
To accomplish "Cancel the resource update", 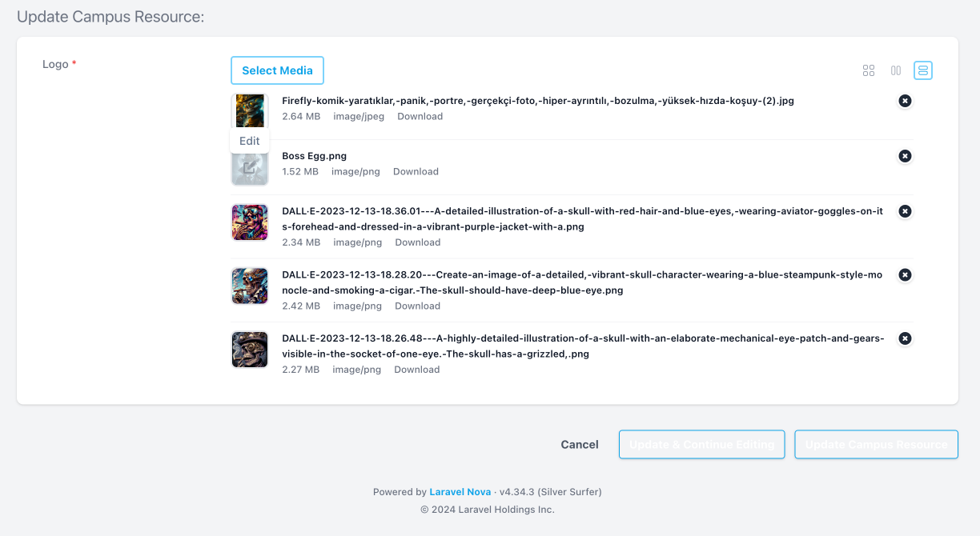I will 580,445.
